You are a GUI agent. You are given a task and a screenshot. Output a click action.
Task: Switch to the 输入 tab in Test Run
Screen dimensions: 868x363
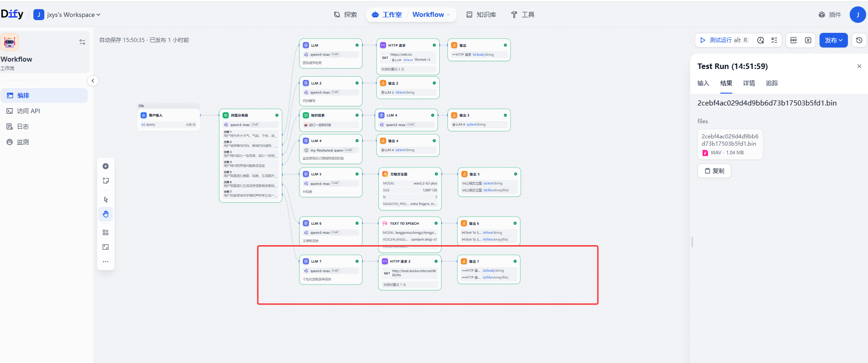pyautogui.click(x=703, y=83)
